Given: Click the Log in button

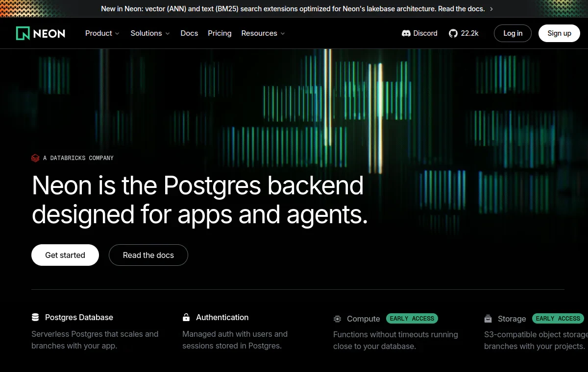Looking at the screenshot, I should coord(513,33).
